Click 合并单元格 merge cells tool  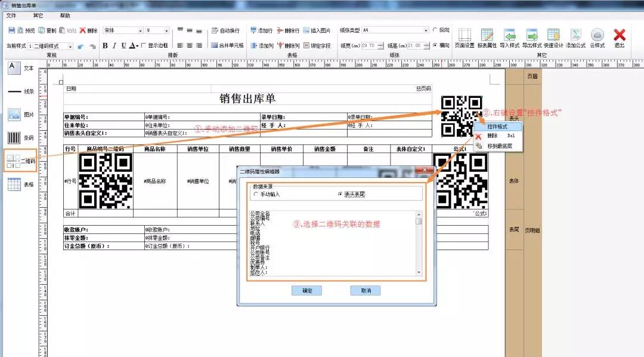coord(227,45)
